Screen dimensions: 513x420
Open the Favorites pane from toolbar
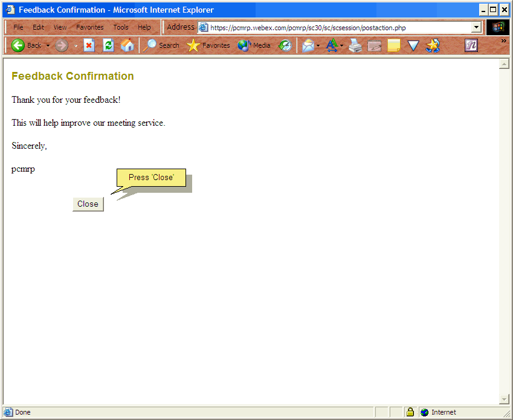click(208, 45)
